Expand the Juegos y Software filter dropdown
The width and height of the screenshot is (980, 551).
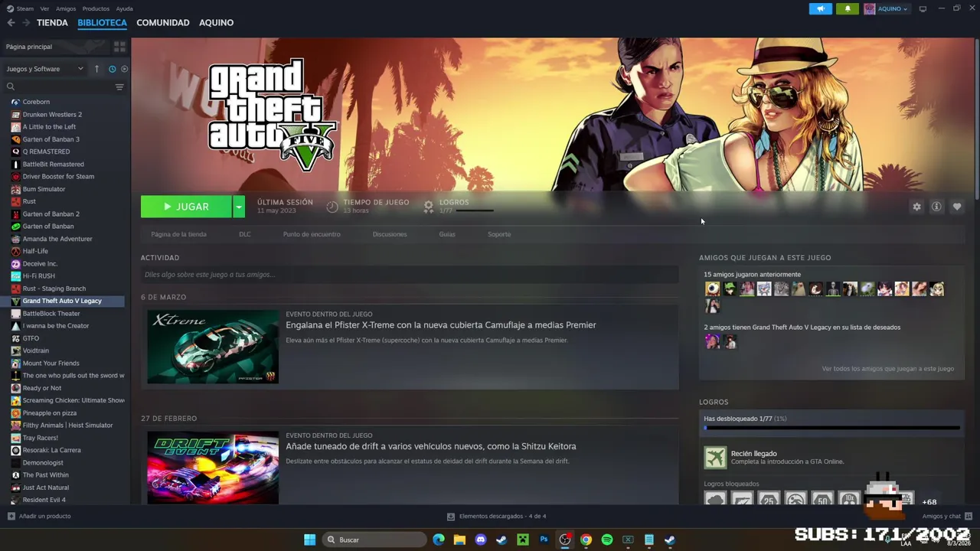[44, 69]
